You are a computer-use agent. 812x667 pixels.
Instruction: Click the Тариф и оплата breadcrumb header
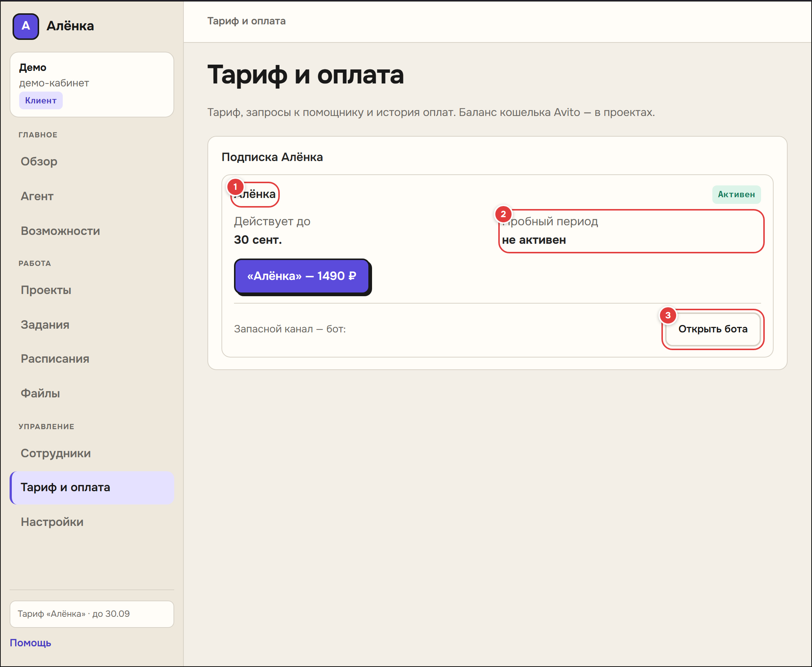tap(247, 21)
